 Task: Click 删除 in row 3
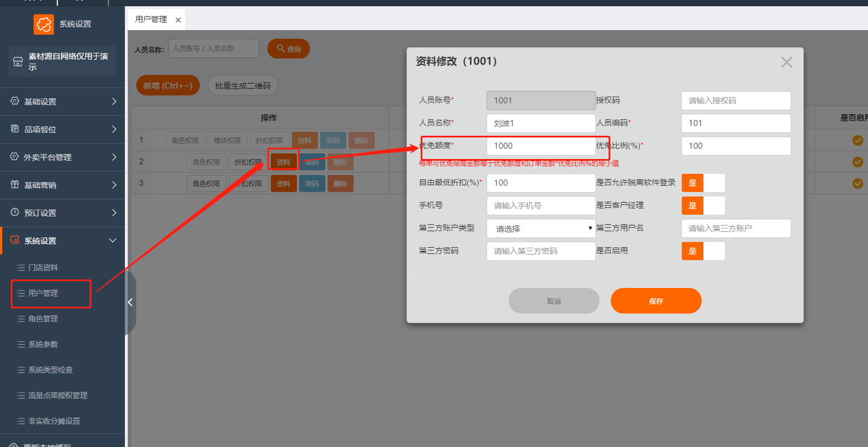pyautogui.click(x=340, y=183)
